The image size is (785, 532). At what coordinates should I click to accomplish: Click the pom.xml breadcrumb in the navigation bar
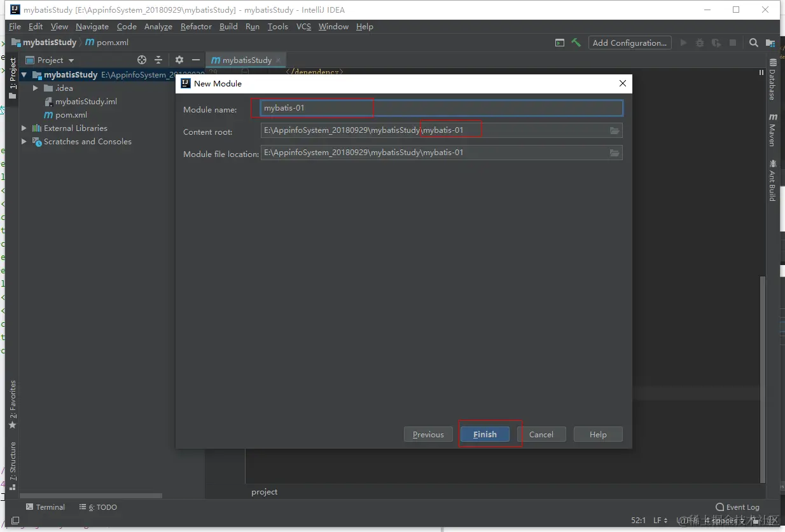click(x=107, y=43)
